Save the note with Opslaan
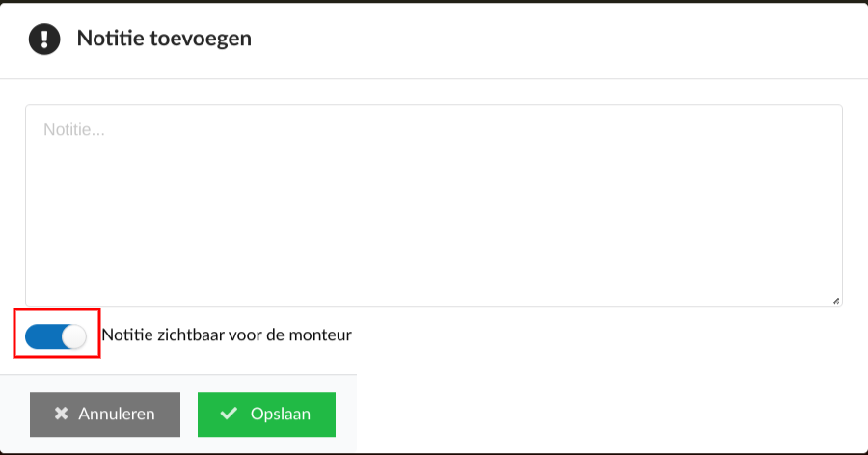 [266, 415]
